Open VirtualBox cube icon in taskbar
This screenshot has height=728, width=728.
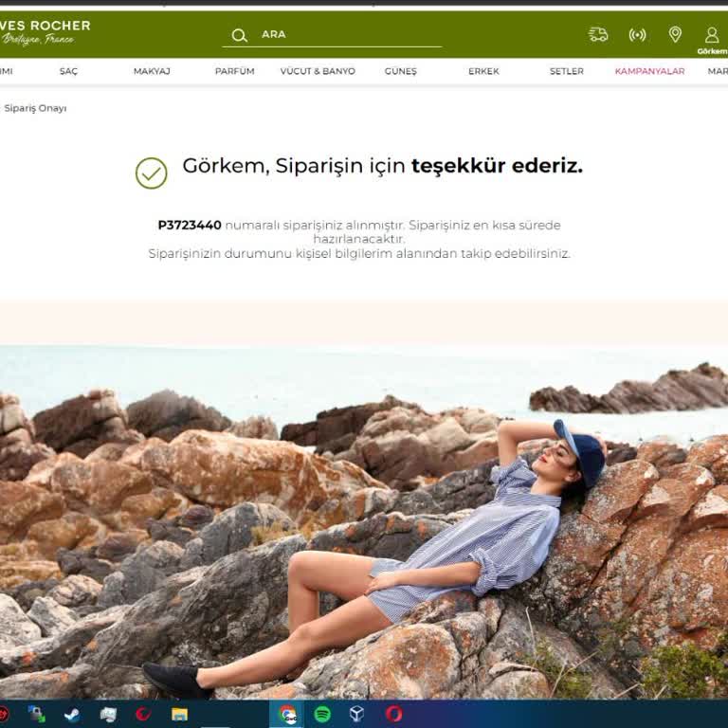pyautogui.click(x=356, y=714)
